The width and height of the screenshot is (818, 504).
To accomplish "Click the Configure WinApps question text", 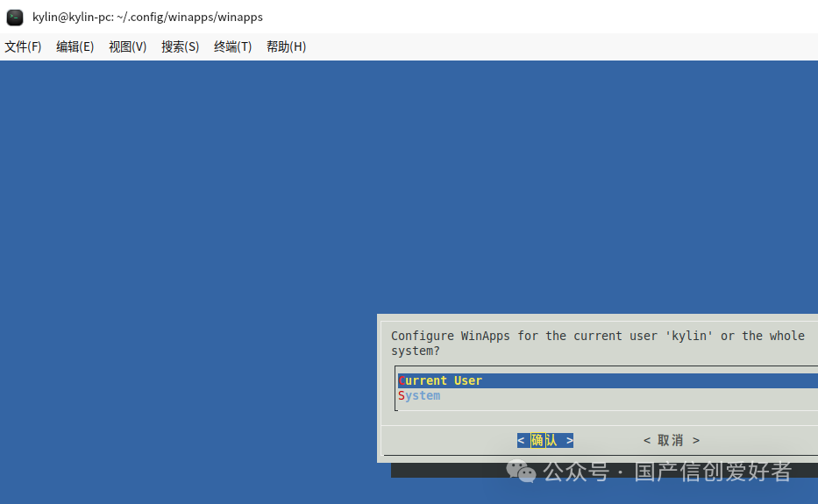I will tap(598, 344).
